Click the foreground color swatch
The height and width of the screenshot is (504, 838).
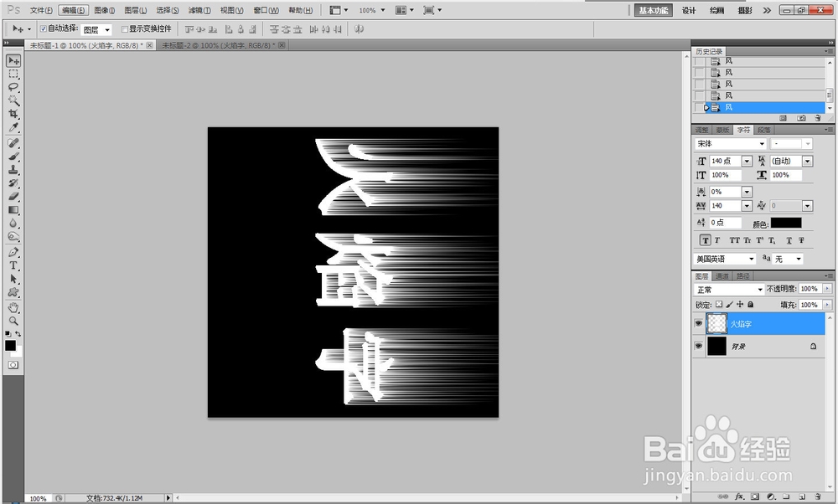coord(10,346)
